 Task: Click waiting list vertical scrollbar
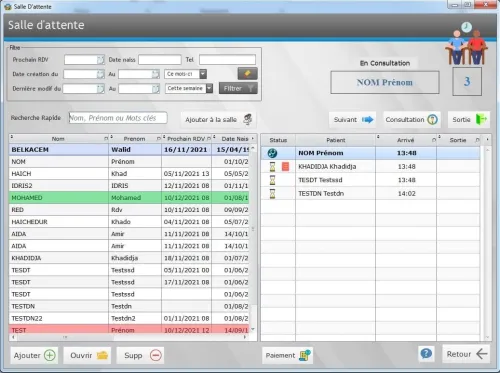tap(487, 244)
